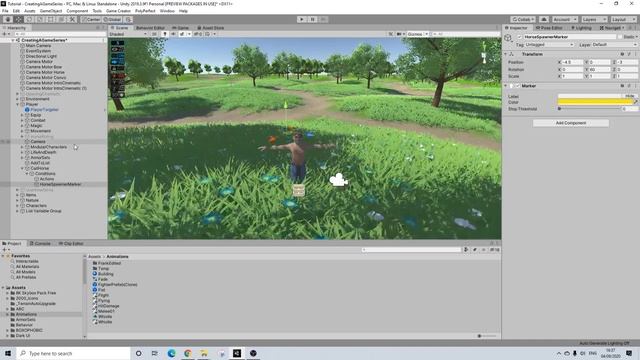Open the Collab dropdown
Image resolution: width=640 pixels, height=360 pixels.
click(x=523, y=19)
